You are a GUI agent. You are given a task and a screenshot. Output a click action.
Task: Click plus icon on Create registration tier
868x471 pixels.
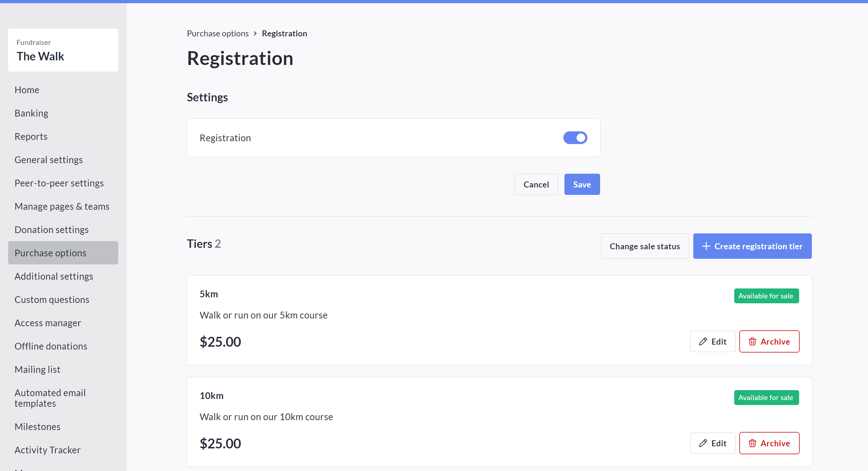pos(706,246)
